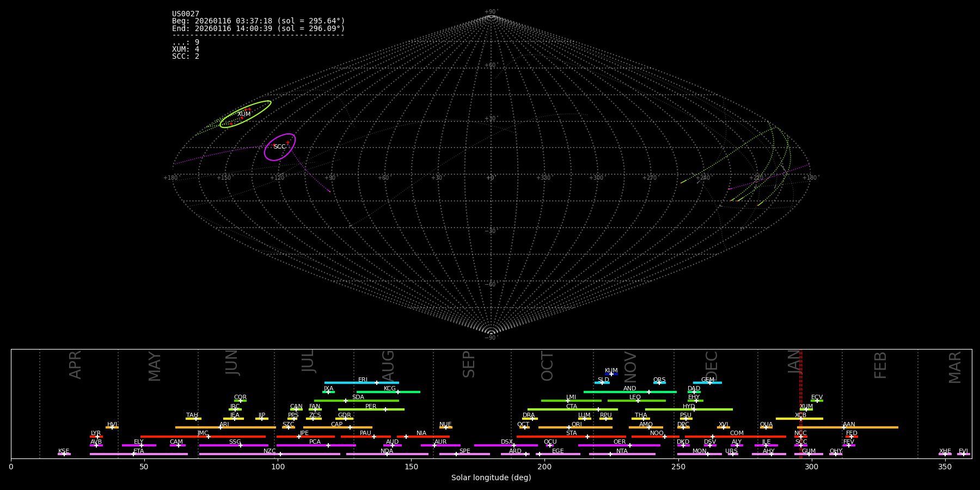Click the LYR shower label
Viewport: 980px width, 490px height.
tap(96, 433)
